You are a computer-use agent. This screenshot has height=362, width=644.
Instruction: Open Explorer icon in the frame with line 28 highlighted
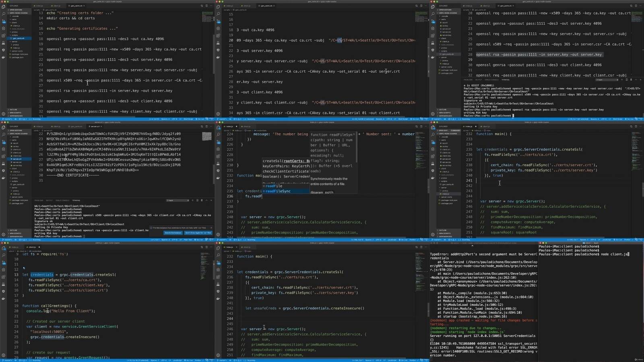(x=433, y=7)
